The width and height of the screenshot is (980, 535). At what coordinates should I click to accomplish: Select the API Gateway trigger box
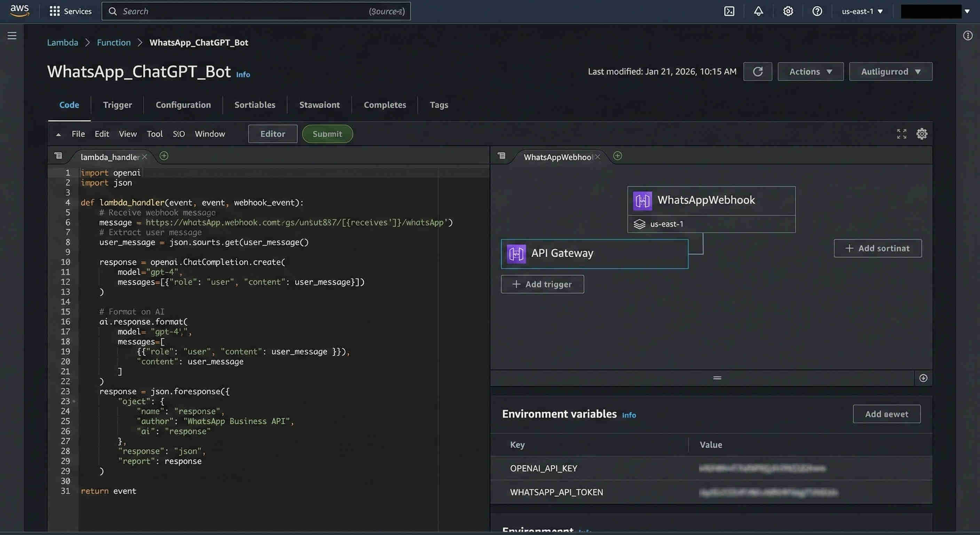[594, 254]
